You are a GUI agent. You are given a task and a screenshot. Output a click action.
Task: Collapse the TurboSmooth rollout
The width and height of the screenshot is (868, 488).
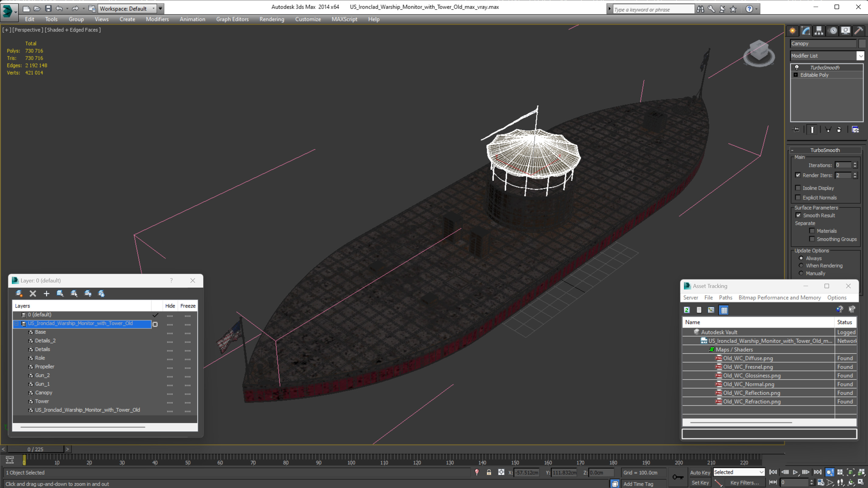792,150
